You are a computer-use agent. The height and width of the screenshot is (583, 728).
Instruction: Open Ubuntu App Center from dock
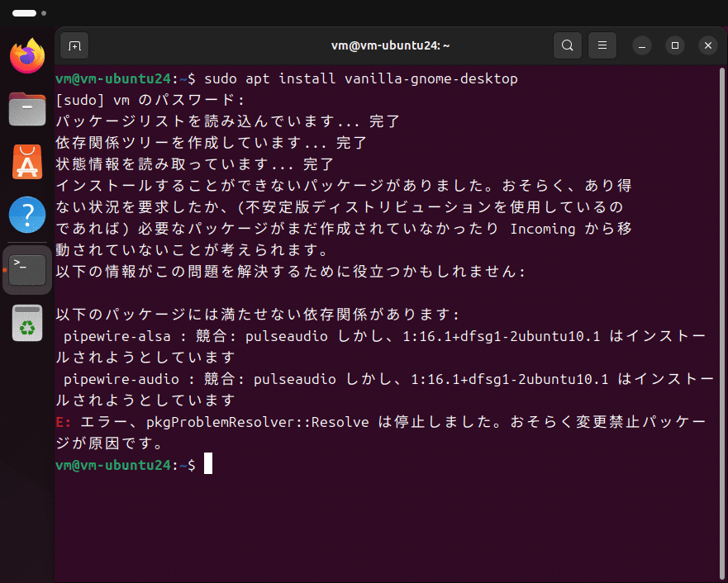coord(27,162)
